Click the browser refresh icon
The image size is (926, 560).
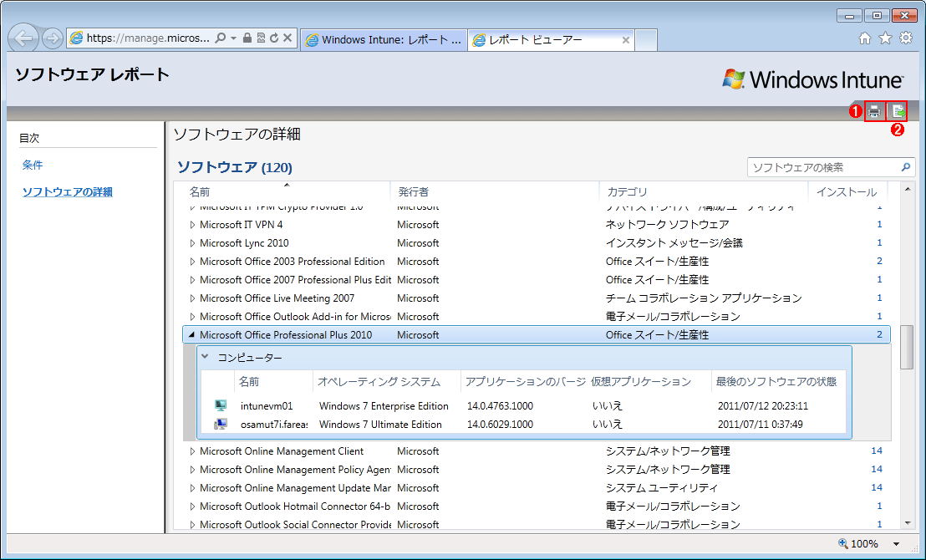tap(274, 38)
